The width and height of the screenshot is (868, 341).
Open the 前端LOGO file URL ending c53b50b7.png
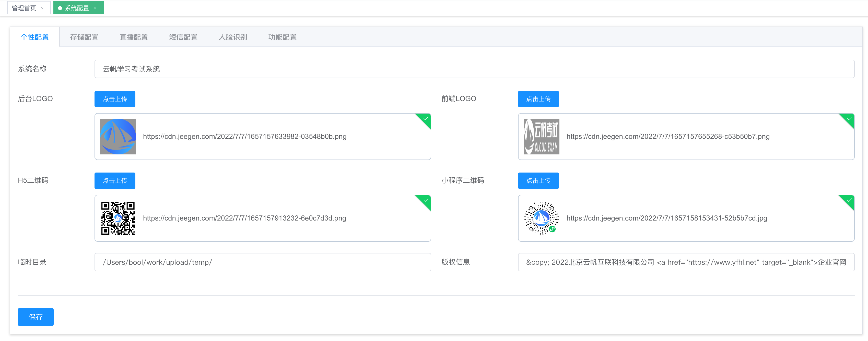(668, 136)
